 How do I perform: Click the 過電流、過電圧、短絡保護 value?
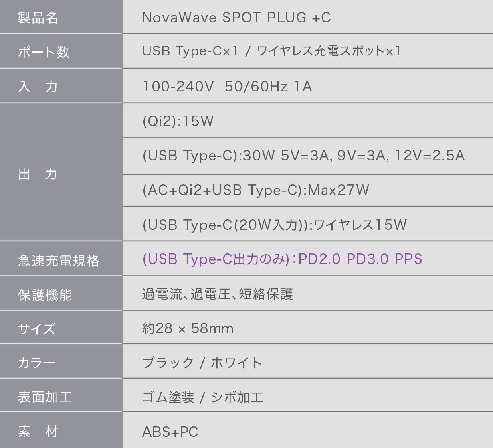tap(218, 294)
